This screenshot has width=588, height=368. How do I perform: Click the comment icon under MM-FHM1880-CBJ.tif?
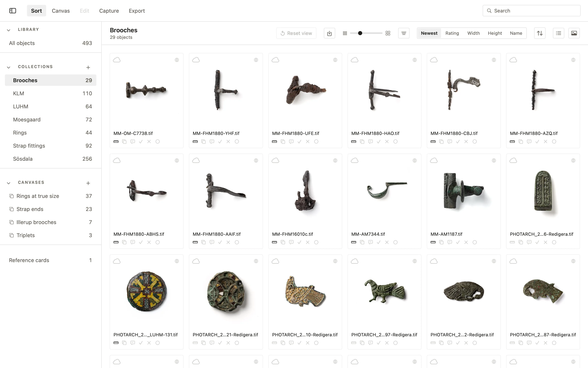tap(450, 142)
